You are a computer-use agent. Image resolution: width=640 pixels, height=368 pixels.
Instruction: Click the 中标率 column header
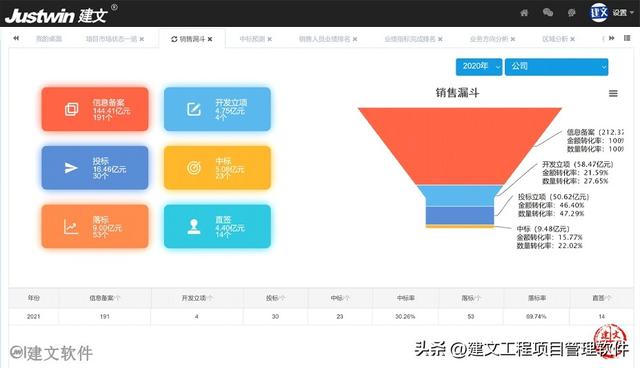[x=406, y=298]
